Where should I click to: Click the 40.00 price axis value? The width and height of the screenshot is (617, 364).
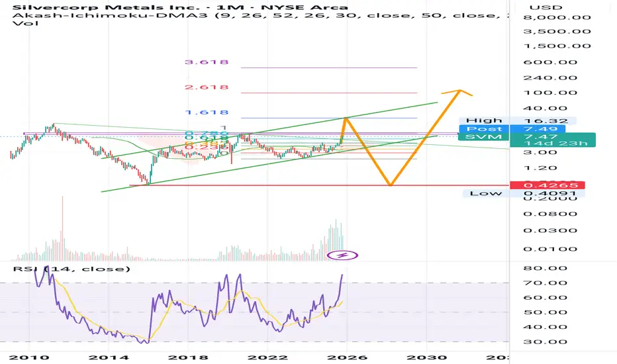pyautogui.click(x=545, y=109)
